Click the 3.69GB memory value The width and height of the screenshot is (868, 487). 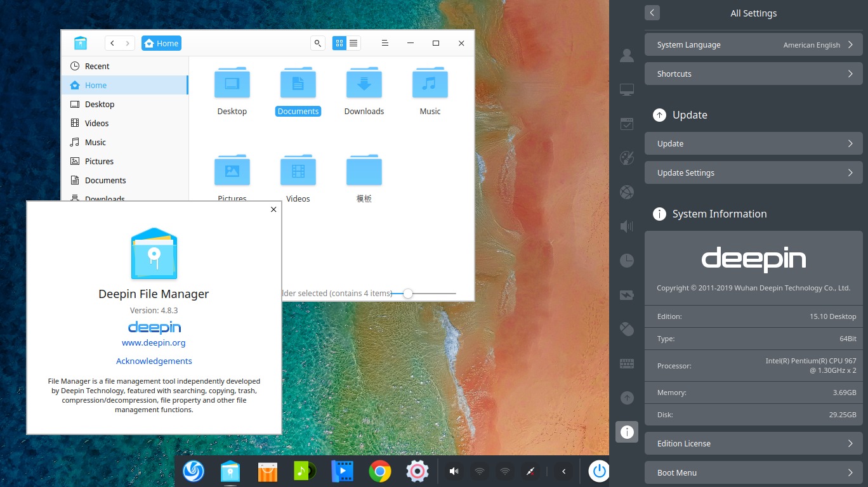845,393
